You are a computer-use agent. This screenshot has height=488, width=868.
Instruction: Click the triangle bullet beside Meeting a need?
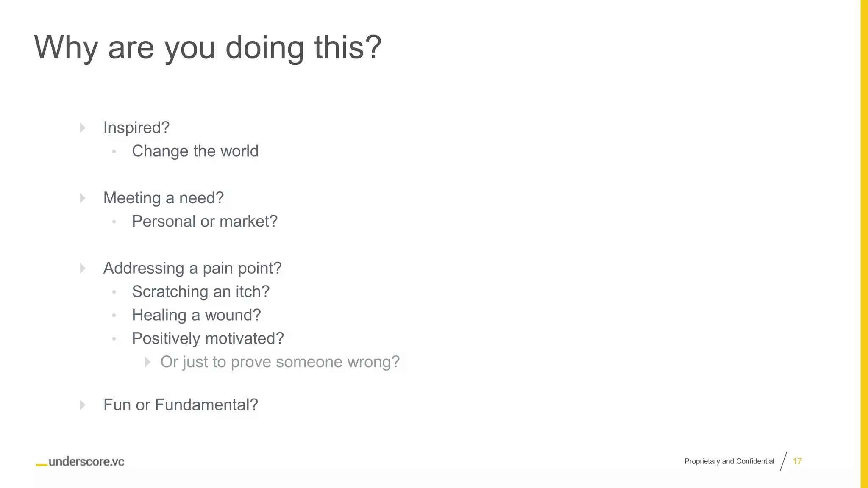coord(83,198)
